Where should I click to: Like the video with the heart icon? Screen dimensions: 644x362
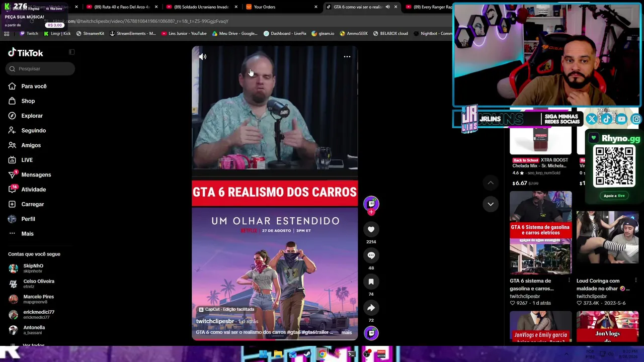371,229
